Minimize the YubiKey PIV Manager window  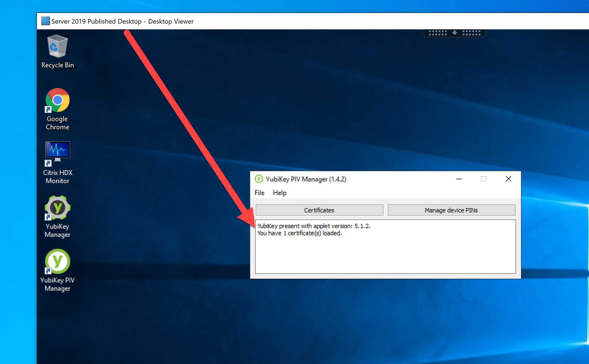[459, 179]
